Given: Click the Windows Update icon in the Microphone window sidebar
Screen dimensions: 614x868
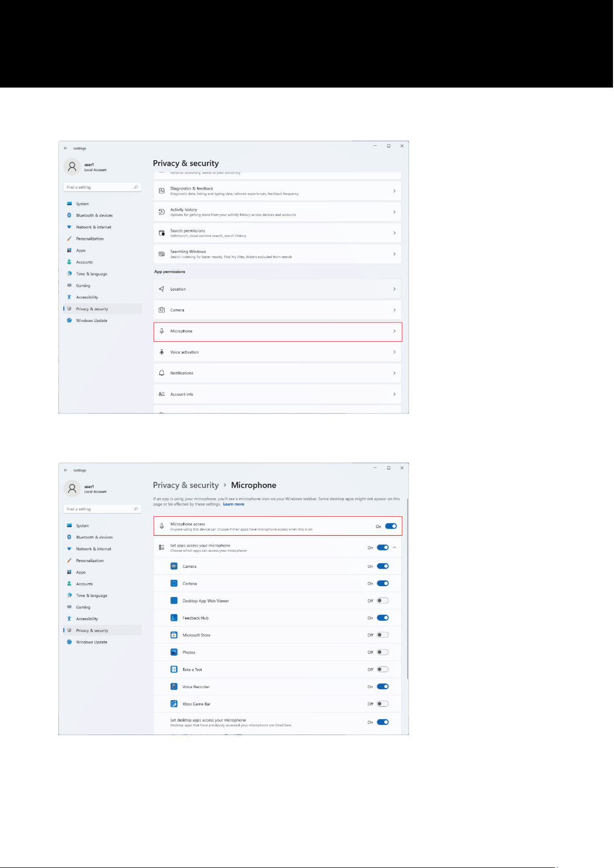Looking at the screenshot, I should pos(69,642).
